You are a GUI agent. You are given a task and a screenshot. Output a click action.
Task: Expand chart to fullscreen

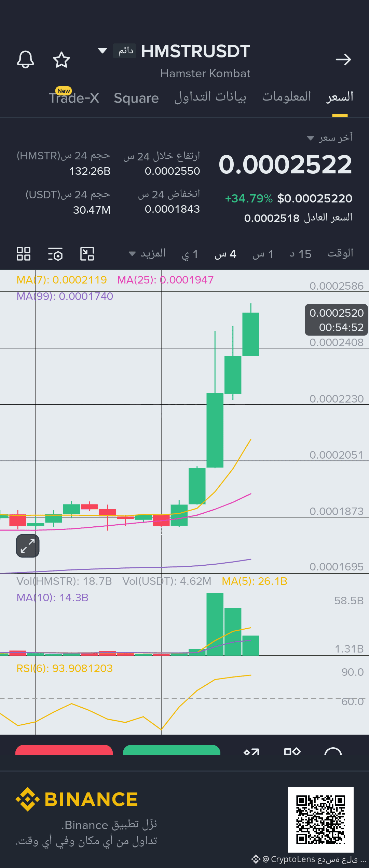pyautogui.click(x=28, y=545)
